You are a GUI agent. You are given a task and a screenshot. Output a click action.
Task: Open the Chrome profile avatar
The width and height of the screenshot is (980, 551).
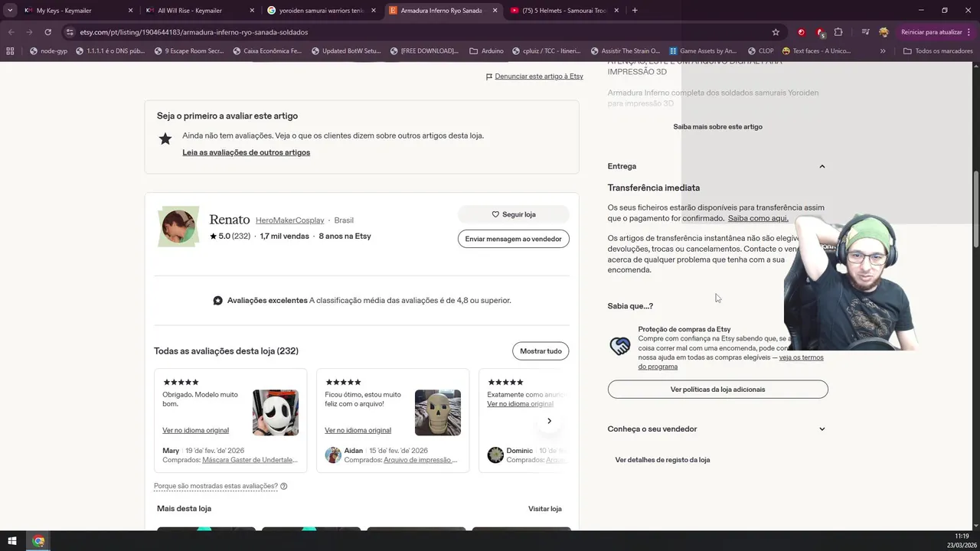click(x=884, y=32)
